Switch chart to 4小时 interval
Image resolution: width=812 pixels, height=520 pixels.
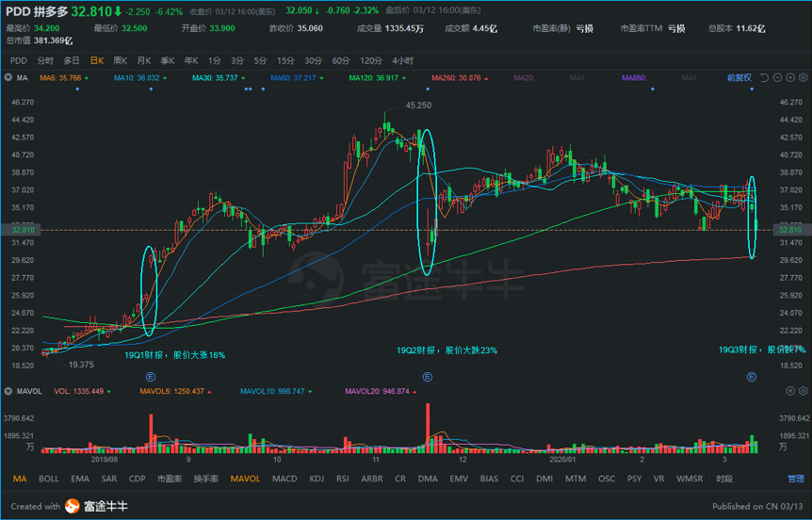click(x=403, y=60)
